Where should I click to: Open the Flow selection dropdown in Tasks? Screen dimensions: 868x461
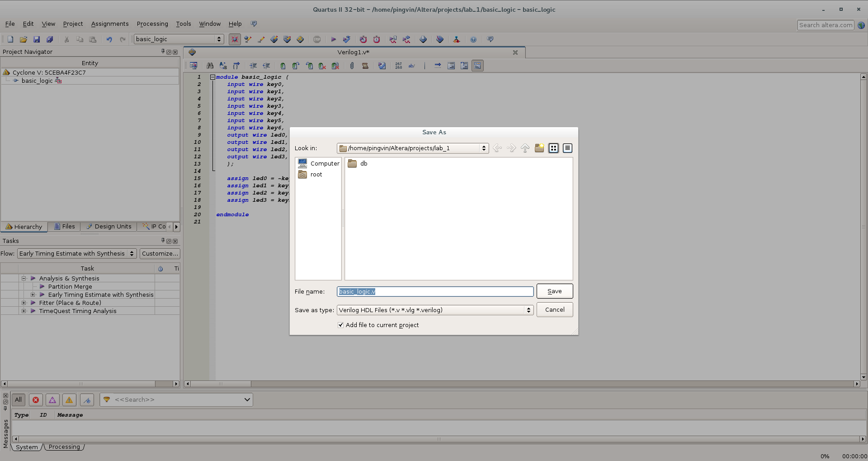[x=77, y=253]
